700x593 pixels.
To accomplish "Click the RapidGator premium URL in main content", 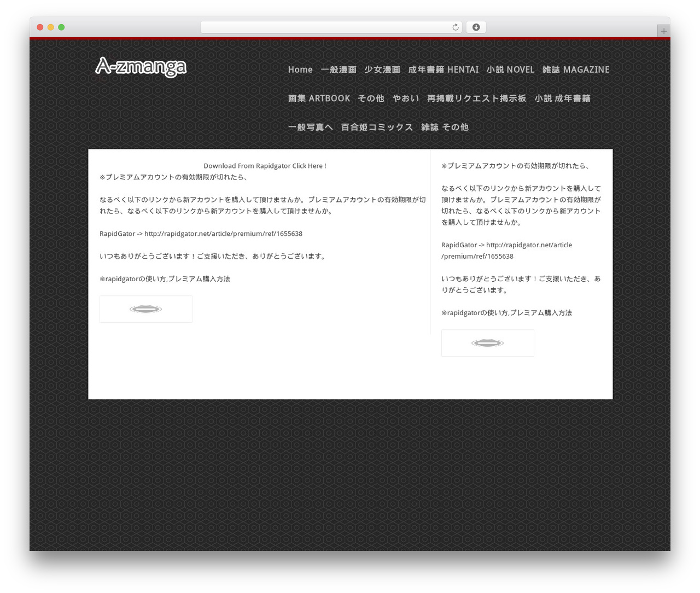I will coord(223,234).
